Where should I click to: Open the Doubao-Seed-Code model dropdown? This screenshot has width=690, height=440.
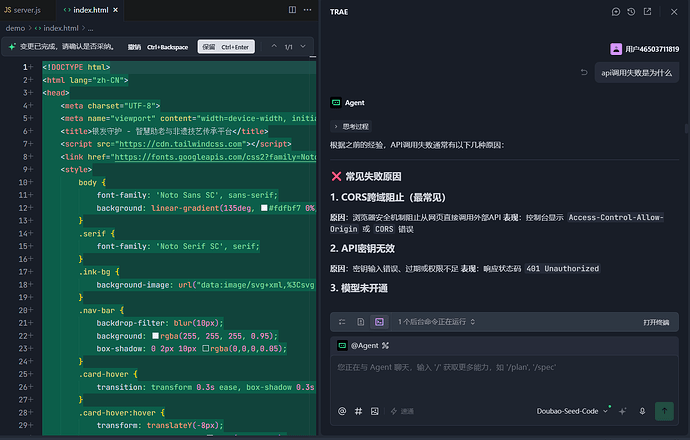572,411
